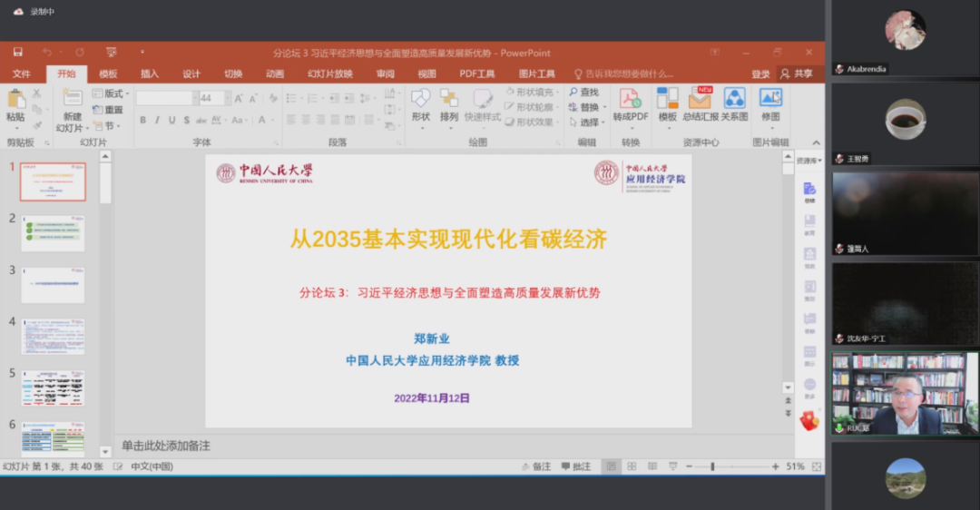This screenshot has height=510, width=980.
Task: Click the Paste clipboard icon
Action: 15,100
